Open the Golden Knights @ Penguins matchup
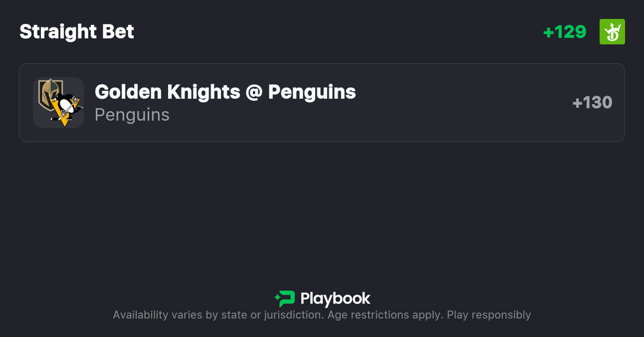Viewport: 644px width, 337px height. tap(225, 92)
